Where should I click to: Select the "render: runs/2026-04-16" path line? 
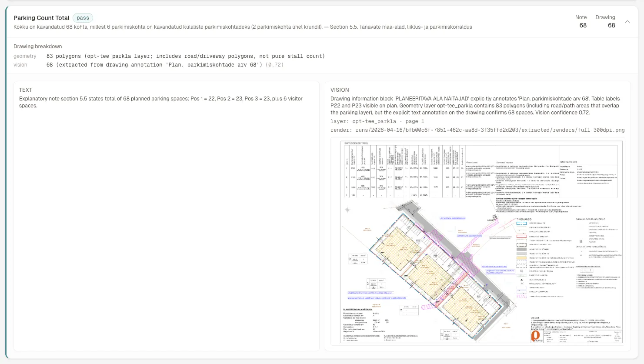coord(477,130)
